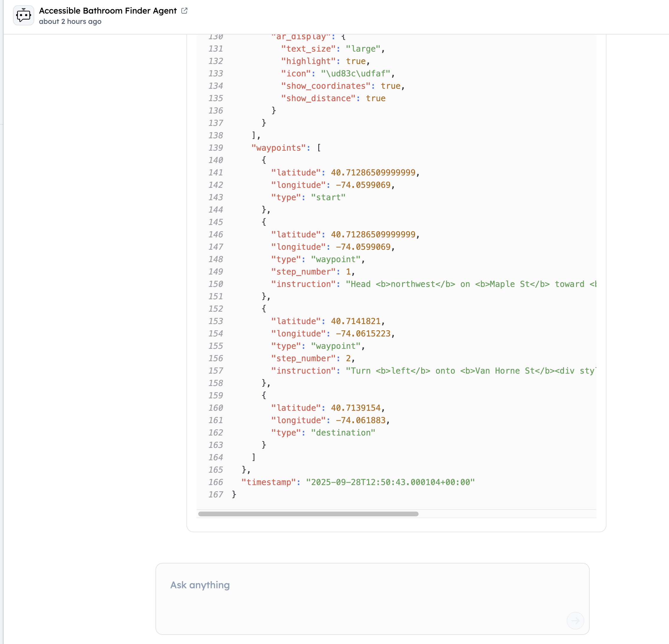This screenshot has height=644, width=669.
Task: Click the longitude value -74.061883
Action: (x=360, y=420)
